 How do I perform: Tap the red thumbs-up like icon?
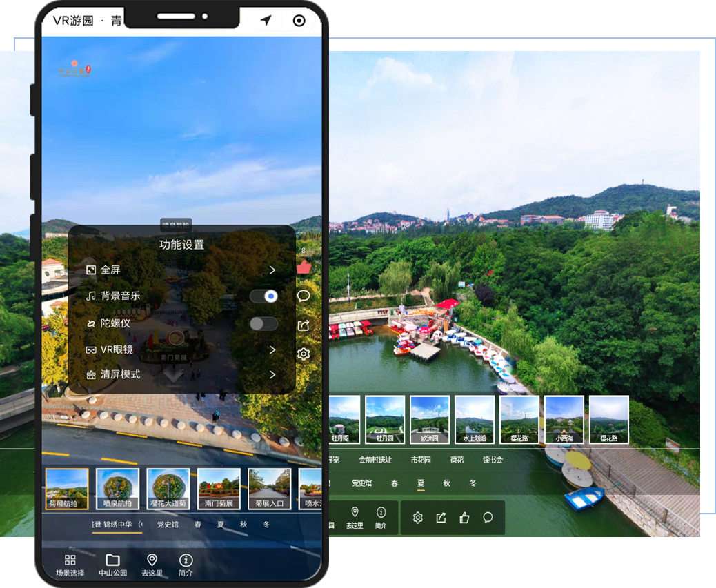click(x=304, y=267)
